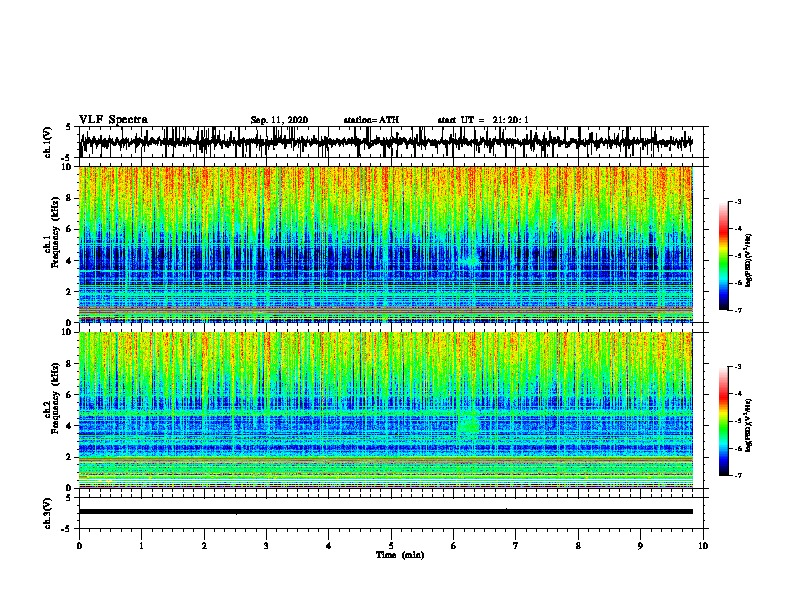792x612 pixels.
Task: Click the time axis tick label "1"
Action: pos(141,546)
